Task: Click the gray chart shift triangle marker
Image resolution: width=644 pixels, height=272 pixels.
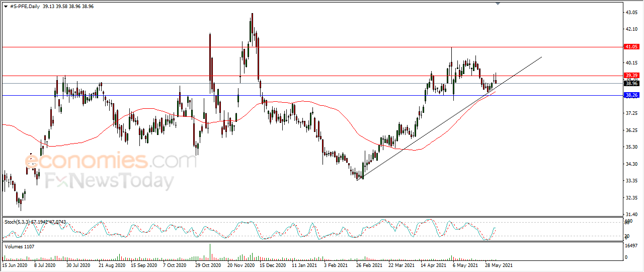Action: (498, 4)
